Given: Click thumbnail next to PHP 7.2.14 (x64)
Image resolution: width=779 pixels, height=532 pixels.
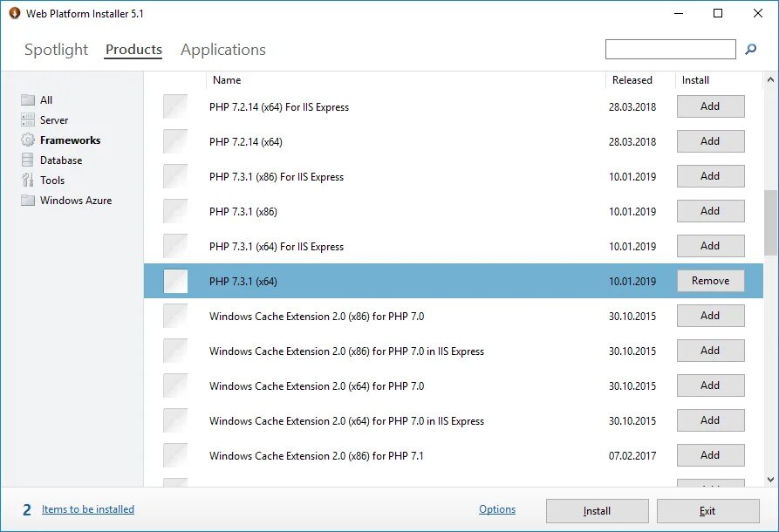Looking at the screenshot, I should click(175, 141).
